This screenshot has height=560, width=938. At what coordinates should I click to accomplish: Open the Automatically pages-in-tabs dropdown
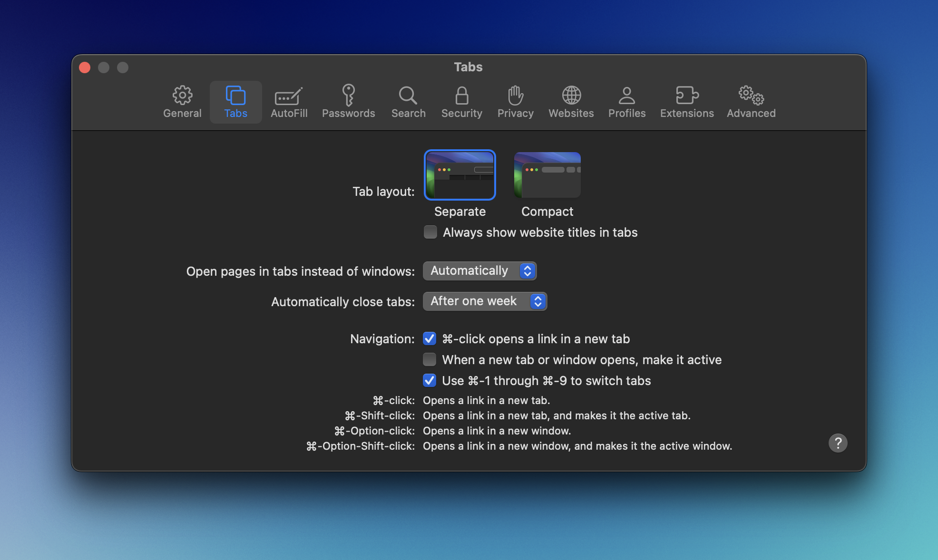(479, 270)
